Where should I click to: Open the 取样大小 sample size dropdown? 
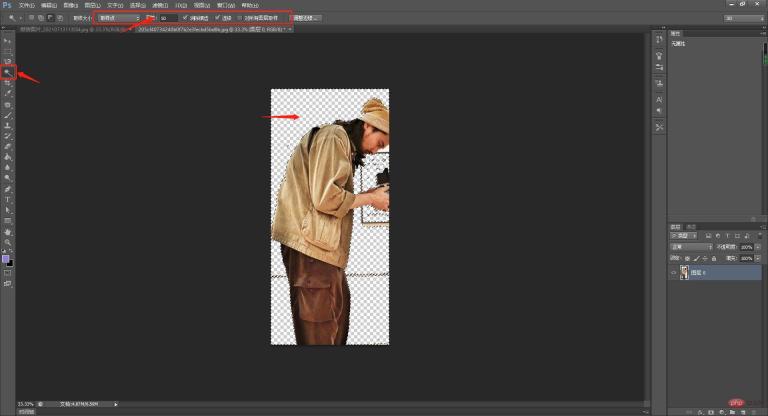(119, 18)
